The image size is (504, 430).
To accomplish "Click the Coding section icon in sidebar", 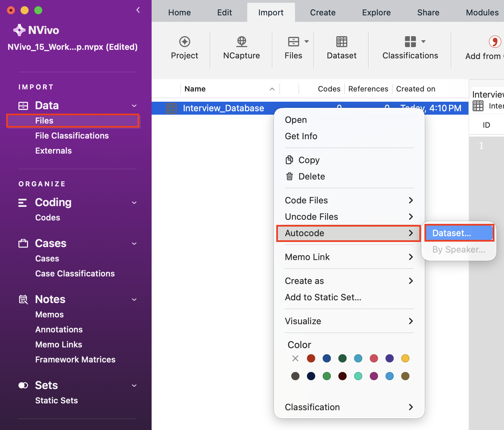I will 23,203.
